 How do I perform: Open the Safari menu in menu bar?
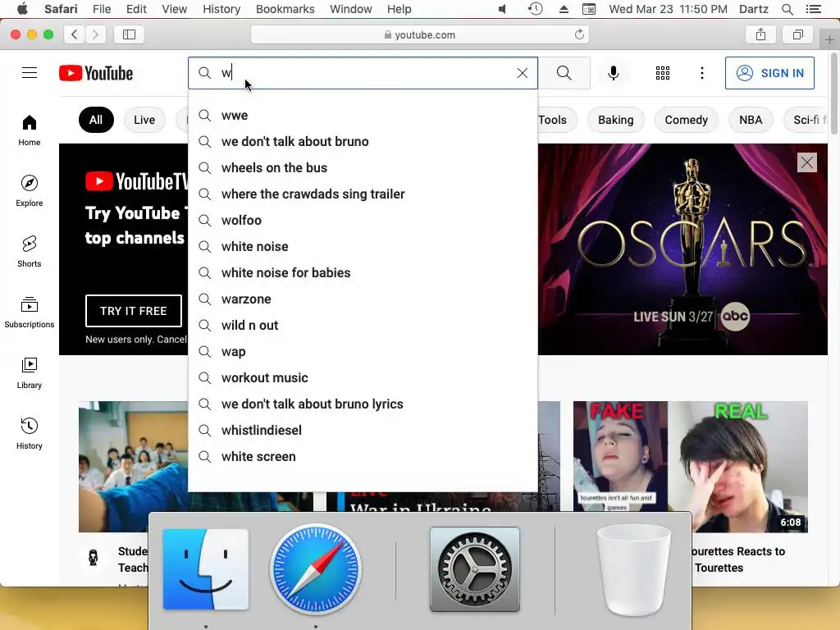tap(61, 9)
